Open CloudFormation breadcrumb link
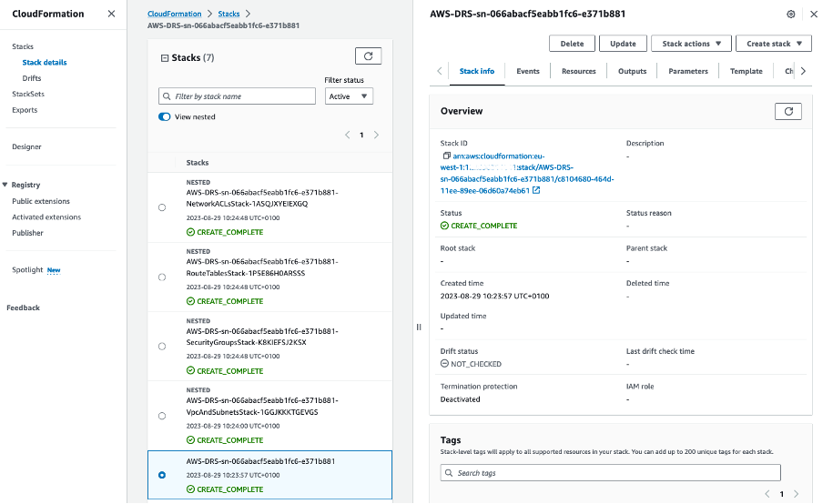 pos(174,14)
